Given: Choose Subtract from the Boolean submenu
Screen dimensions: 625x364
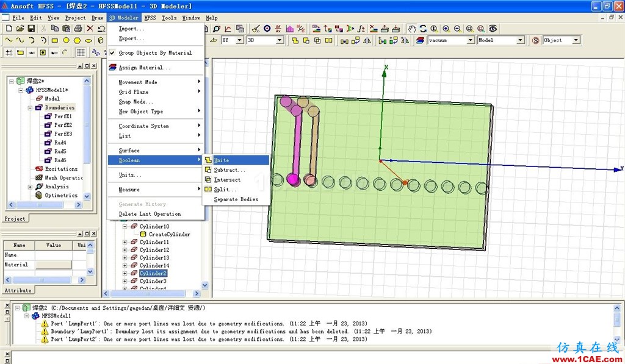Looking at the screenshot, I should (236, 170).
